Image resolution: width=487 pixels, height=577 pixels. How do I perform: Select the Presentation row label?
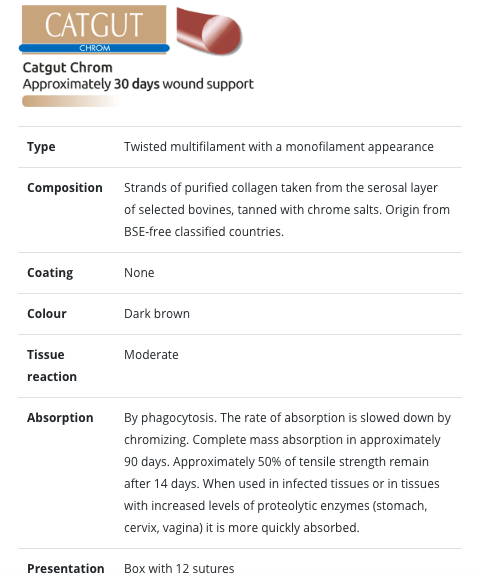tap(66, 569)
